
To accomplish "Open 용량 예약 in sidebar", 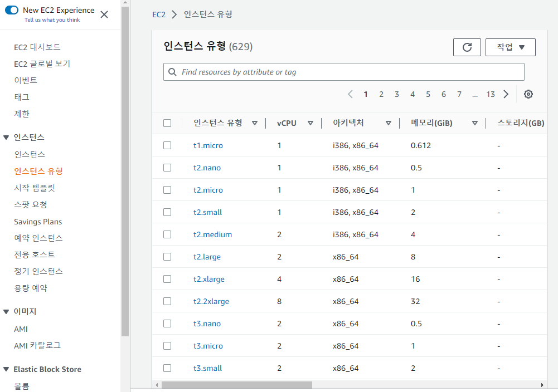I will coord(31,288).
